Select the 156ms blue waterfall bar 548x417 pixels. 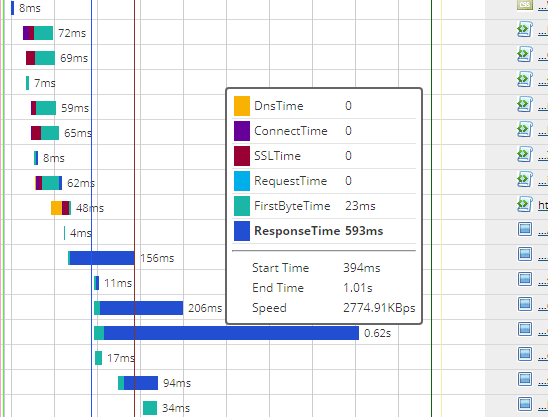pos(101,258)
